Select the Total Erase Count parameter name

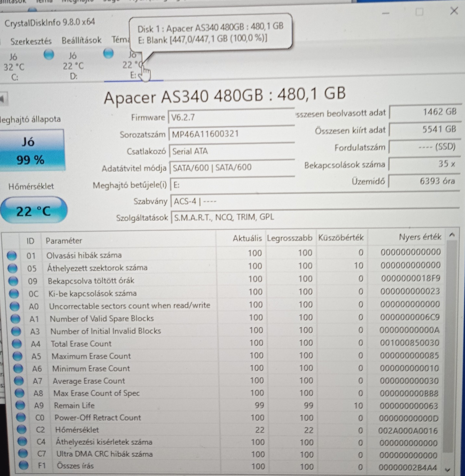(x=81, y=344)
